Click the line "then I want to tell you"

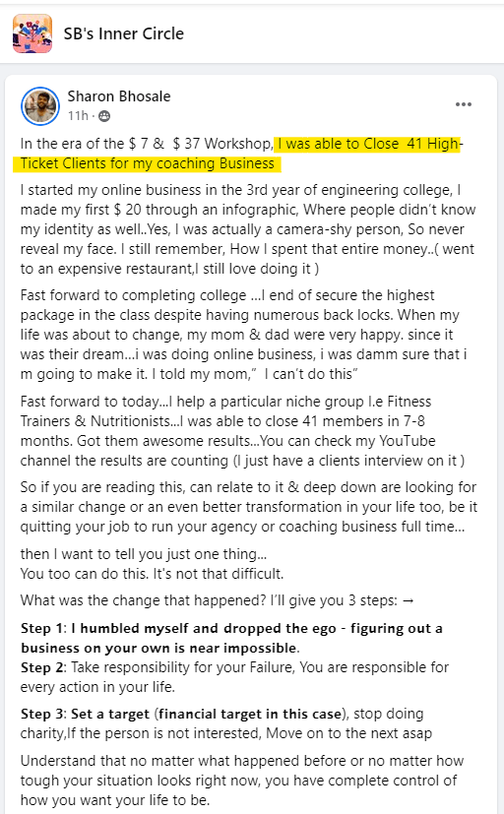click(144, 554)
